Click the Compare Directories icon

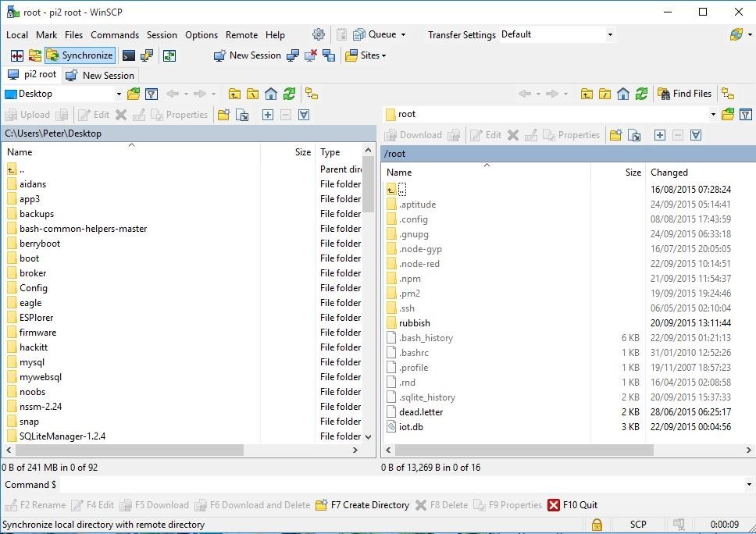coord(16,55)
